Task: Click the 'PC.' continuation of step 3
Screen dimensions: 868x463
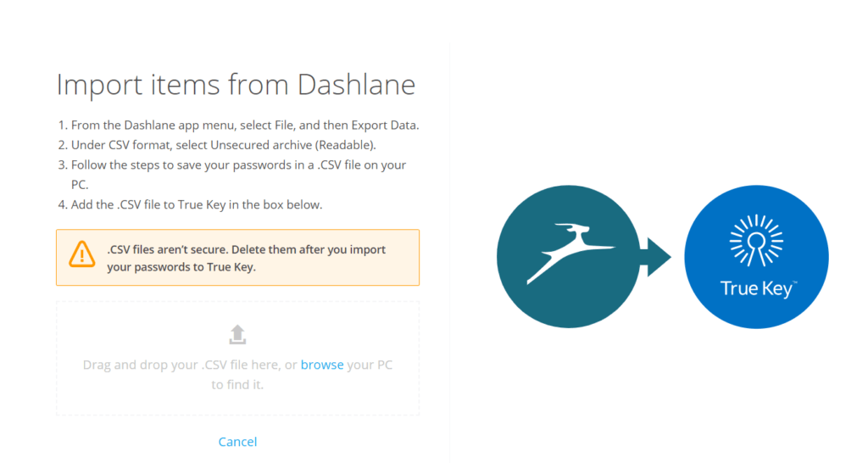Action: coord(80,185)
